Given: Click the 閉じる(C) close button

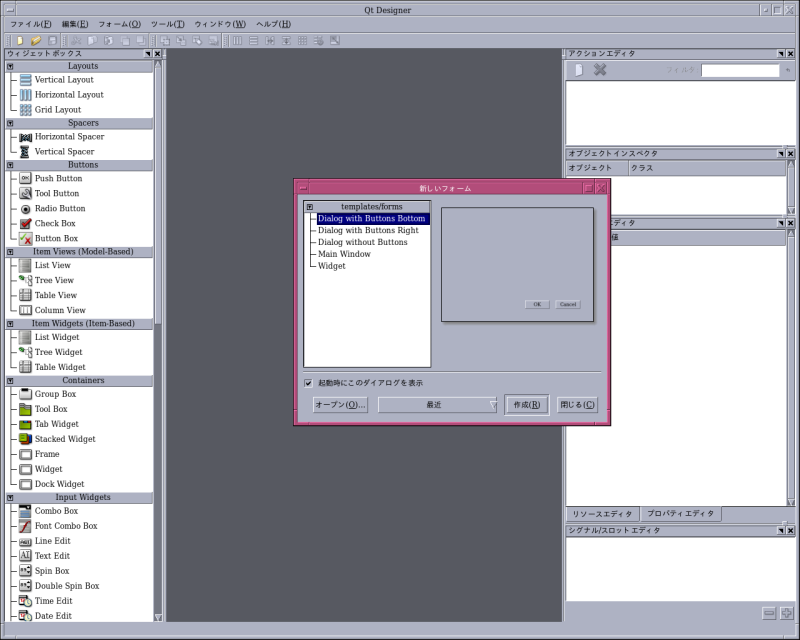Looking at the screenshot, I should point(577,405).
